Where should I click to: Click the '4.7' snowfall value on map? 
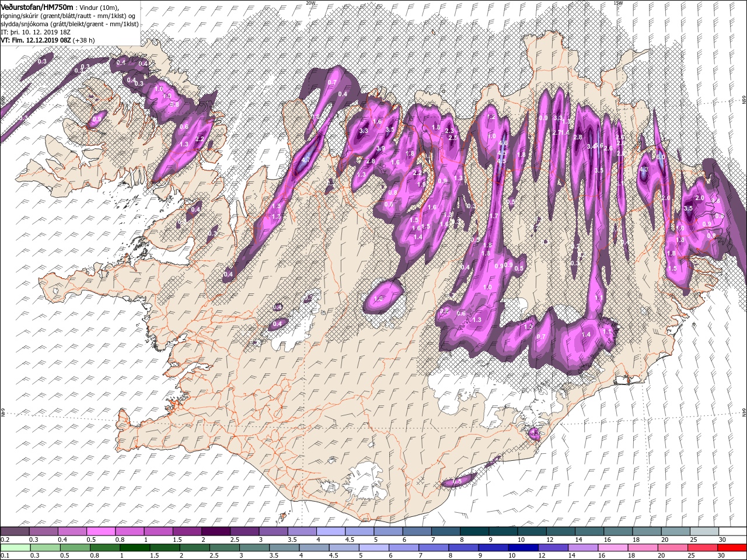[x=306, y=160]
